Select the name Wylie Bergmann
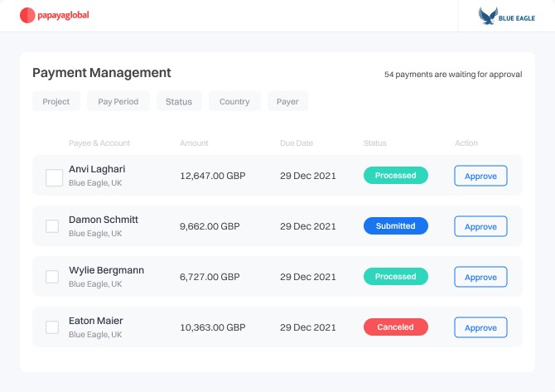The height and width of the screenshot is (392, 555). coord(107,270)
